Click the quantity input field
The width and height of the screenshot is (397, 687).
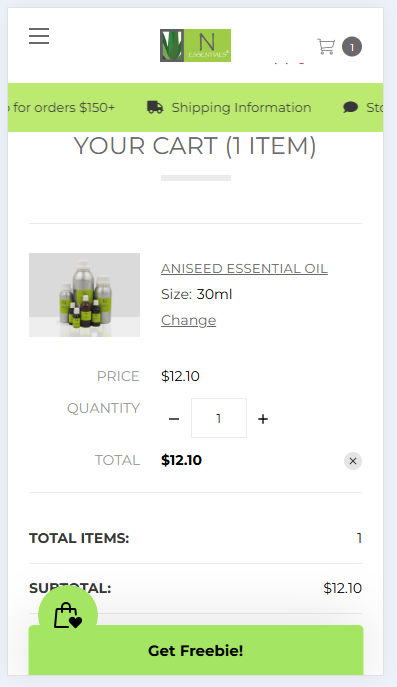coord(219,418)
